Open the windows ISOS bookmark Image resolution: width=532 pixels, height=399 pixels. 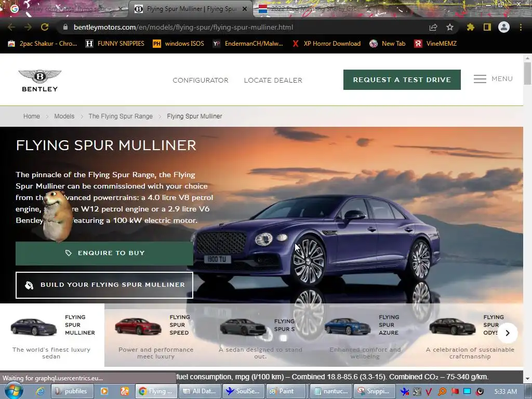(179, 44)
